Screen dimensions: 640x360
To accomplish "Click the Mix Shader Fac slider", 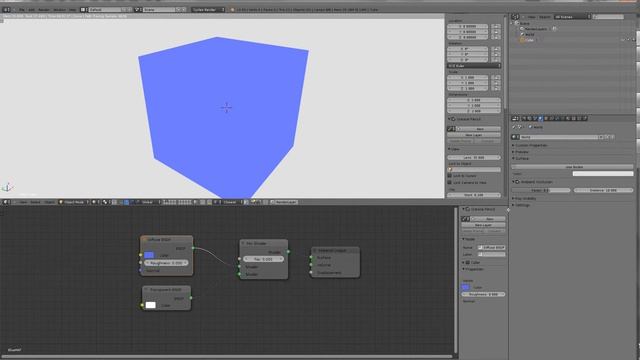I will [x=263, y=259].
